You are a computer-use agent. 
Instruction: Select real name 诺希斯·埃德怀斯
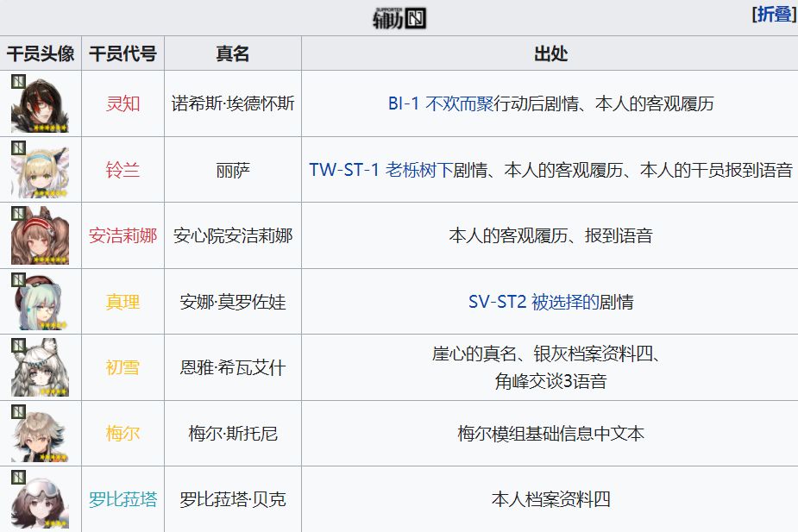point(233,103)
